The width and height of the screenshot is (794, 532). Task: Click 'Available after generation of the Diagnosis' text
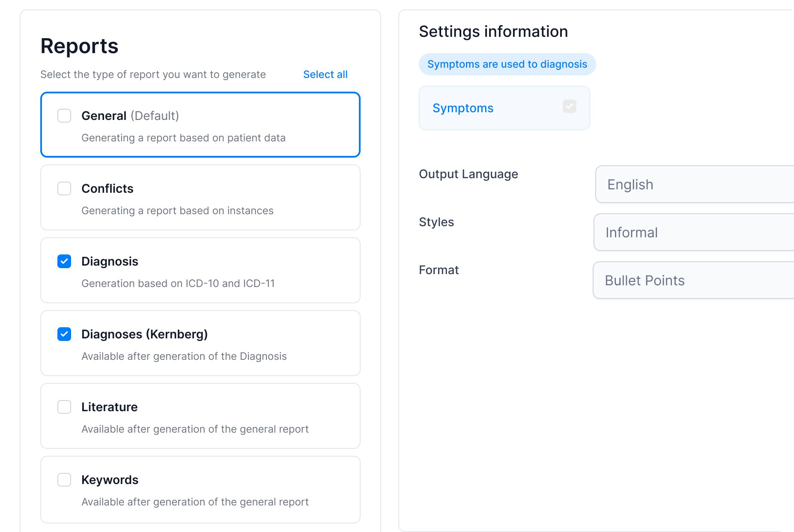click(x=184, y=356)
